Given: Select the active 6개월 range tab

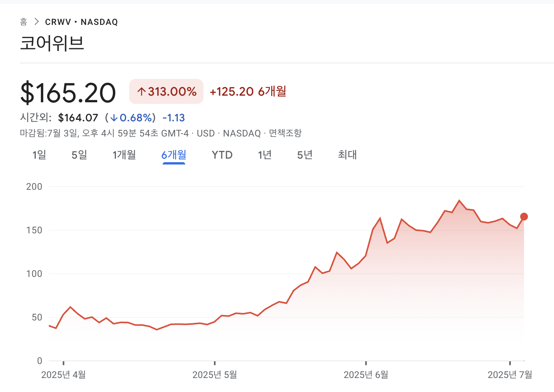Looking at the screenshot, I should [174, 155].
